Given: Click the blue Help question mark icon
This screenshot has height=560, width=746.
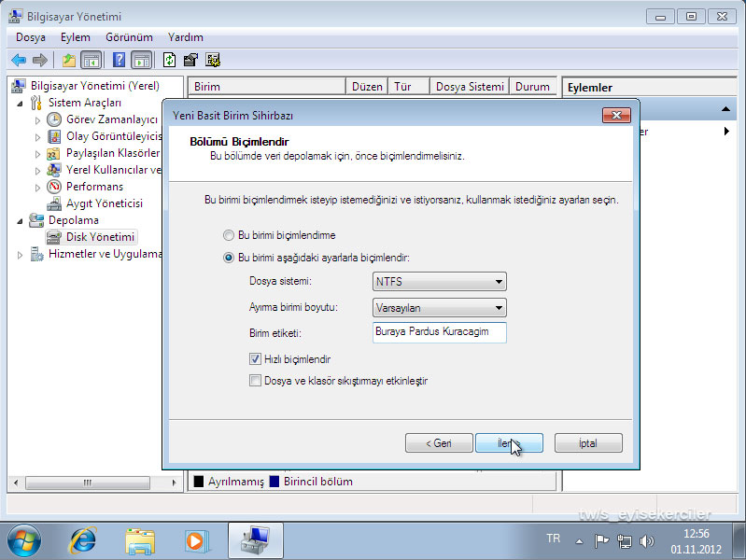Looking at the screenshot, I should click(119, 60).
